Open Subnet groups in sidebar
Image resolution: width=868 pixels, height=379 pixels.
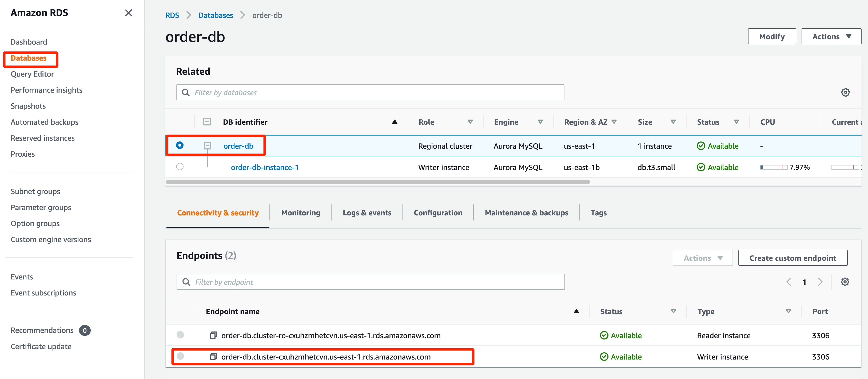point(35,191)
